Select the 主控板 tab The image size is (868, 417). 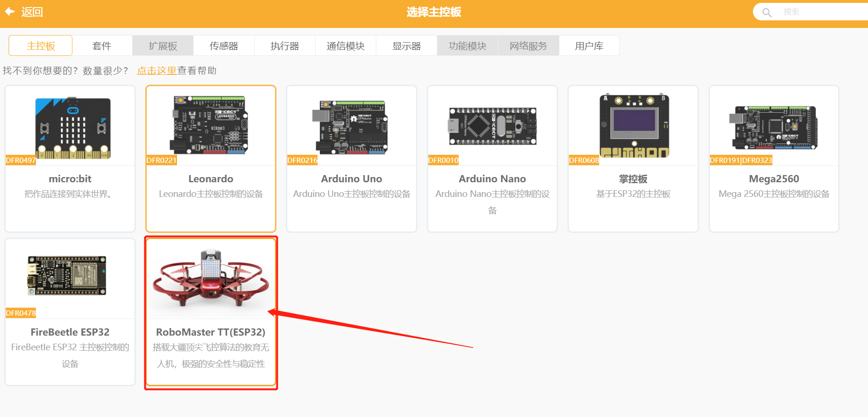pos(41,46)
